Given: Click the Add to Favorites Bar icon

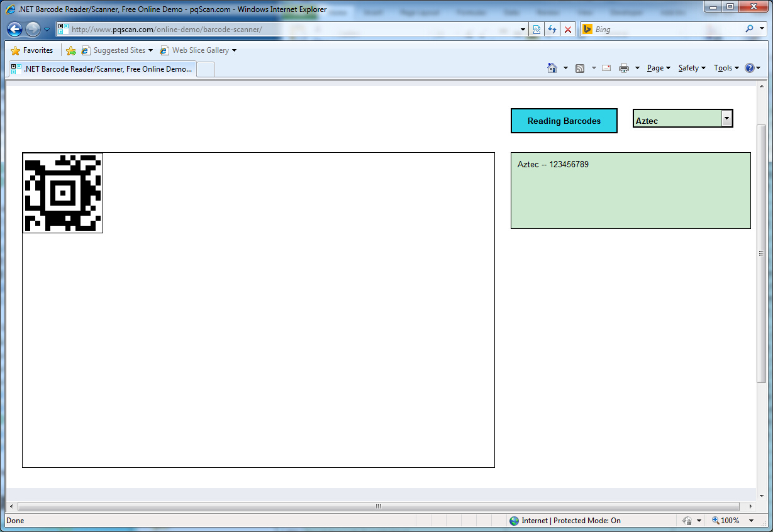Looking at the screenshot, I should coord(71,50).
